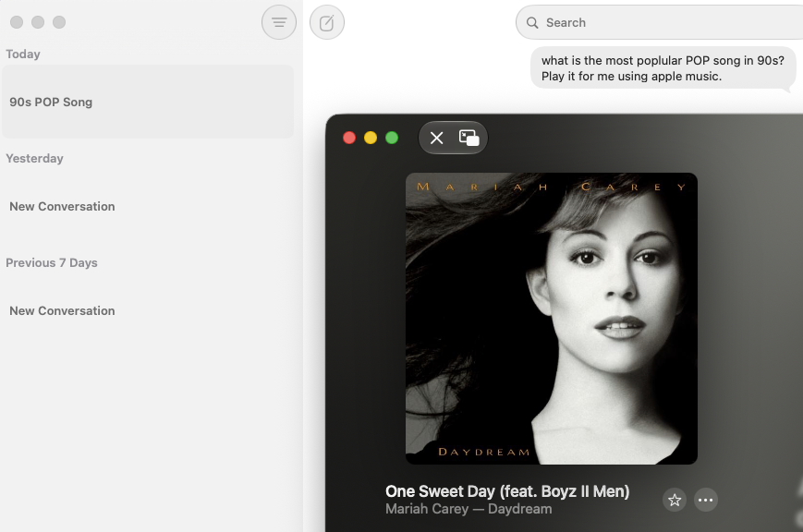The image size is (803, 532).
Task: Click the Today section header
Action: click(23, 54)
